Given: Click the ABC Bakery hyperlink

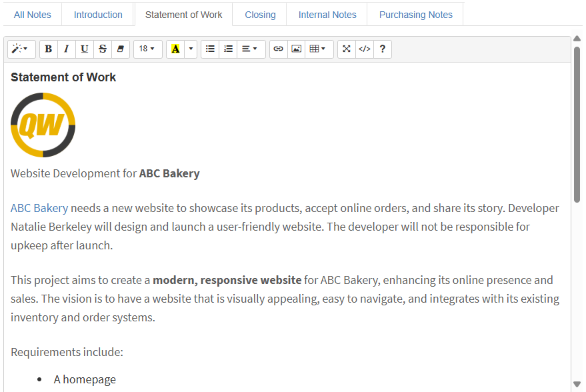Looking at the screenshot, I should tap(39, 208).
